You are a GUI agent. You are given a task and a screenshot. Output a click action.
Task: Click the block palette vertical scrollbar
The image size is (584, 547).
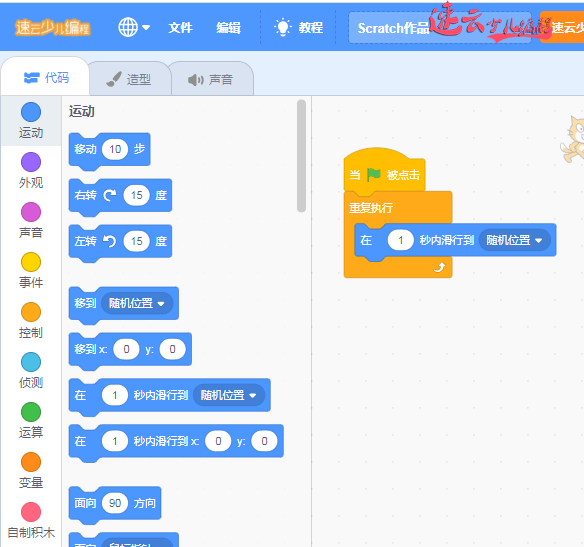pyautogui.click(x=301, y=156)
